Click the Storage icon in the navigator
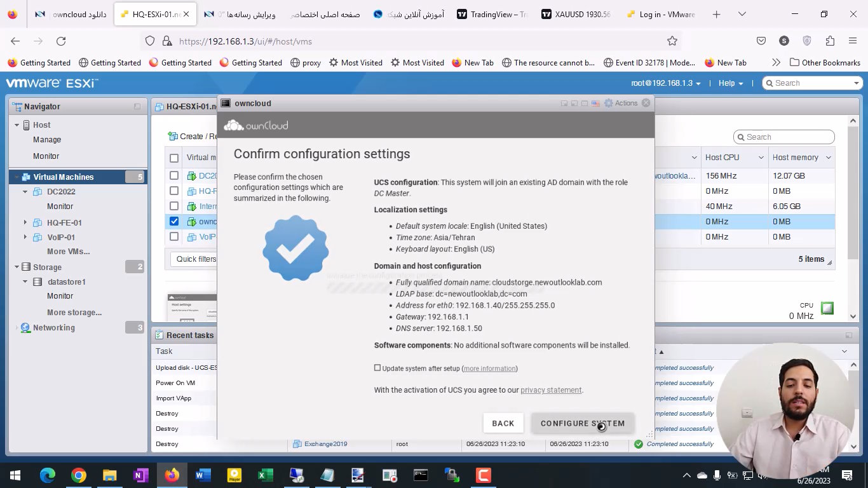Screen dimensions: 868x488 [x=26, y=268]
